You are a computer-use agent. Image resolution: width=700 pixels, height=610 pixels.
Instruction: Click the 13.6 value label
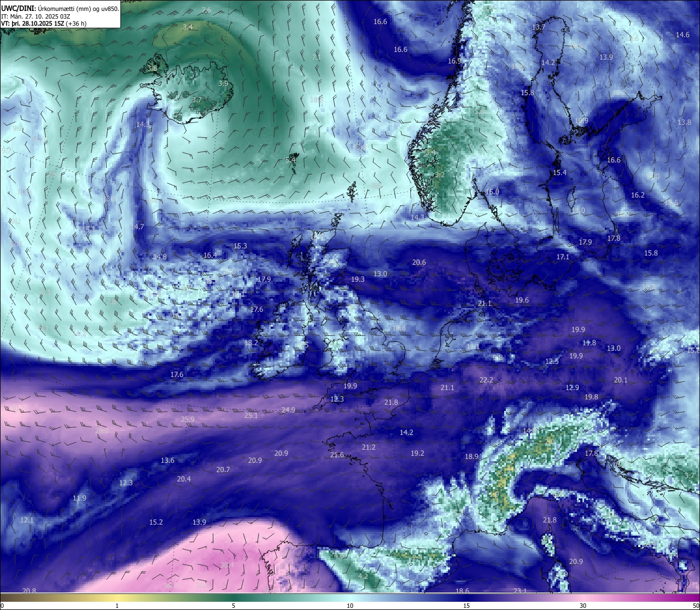point(167,461)
